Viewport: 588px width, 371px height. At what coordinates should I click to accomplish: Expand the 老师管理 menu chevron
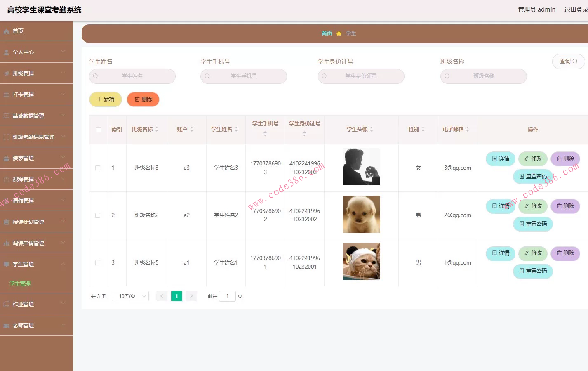[63, 325]
